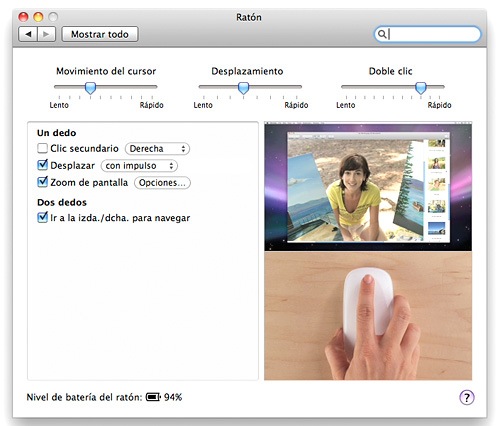500x426 pixels.
Task: Open the Derecha dropdown for secondary click
Action: (x=157, y=149)
